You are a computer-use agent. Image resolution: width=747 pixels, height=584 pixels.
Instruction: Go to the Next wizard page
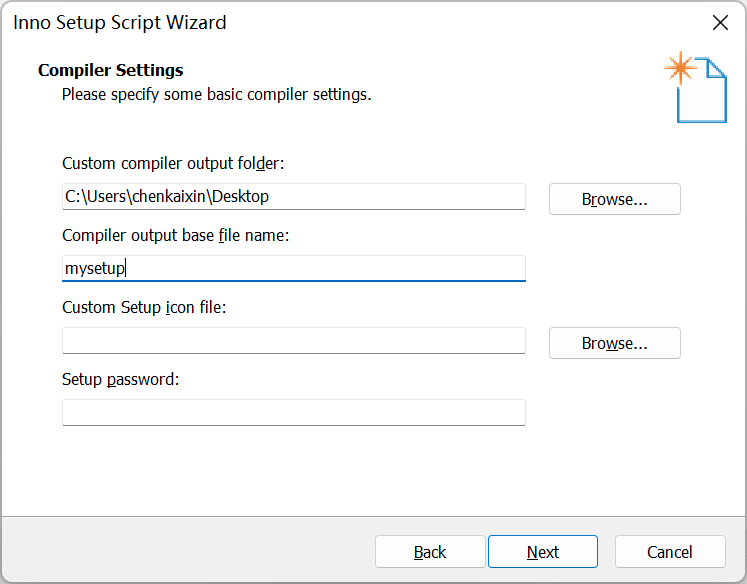(x=542, y=552)
